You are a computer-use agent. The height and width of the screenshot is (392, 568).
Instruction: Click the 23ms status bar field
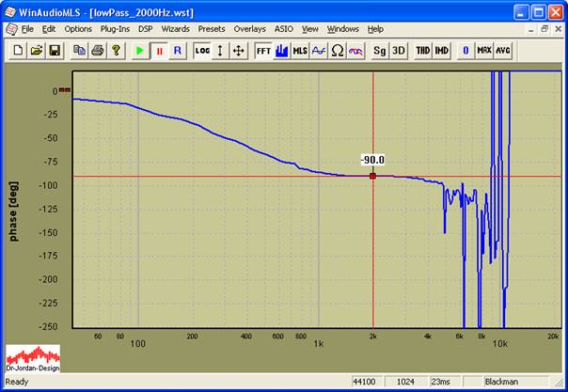click(445, 382)
